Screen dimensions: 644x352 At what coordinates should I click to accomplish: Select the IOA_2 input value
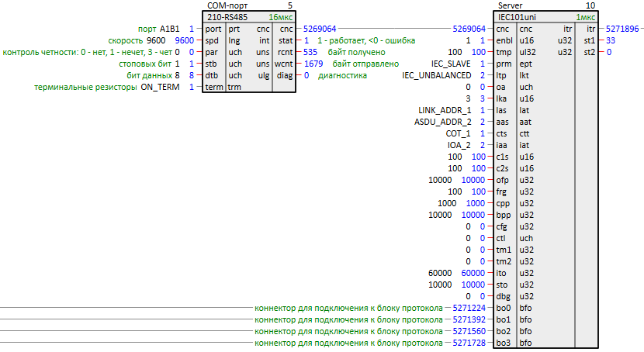459,146
